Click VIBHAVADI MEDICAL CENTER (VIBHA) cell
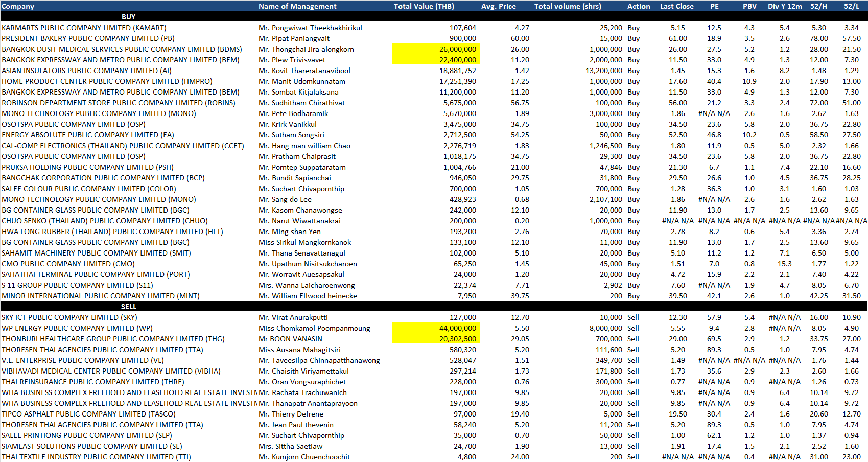This screenshot has width=868, height=462. coord(111,371)
